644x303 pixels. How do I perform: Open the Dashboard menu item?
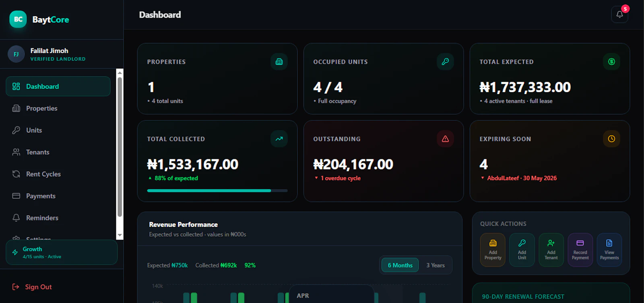58,87
